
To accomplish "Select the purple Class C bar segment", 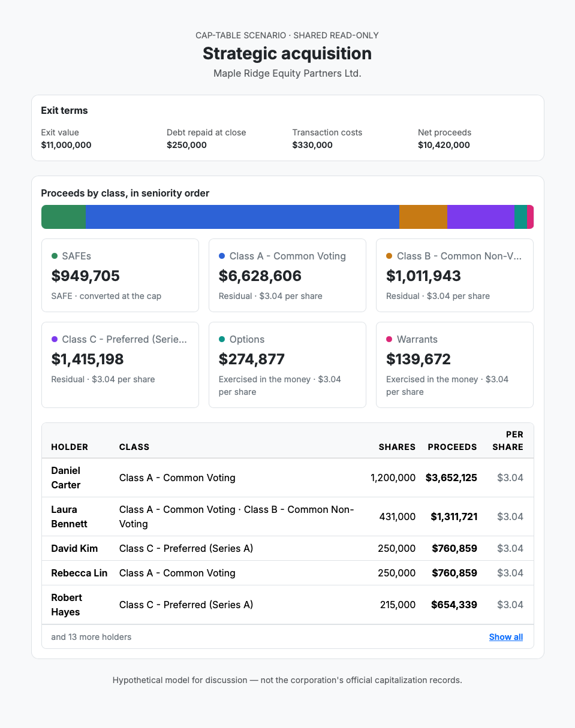I will click(481, 217).
